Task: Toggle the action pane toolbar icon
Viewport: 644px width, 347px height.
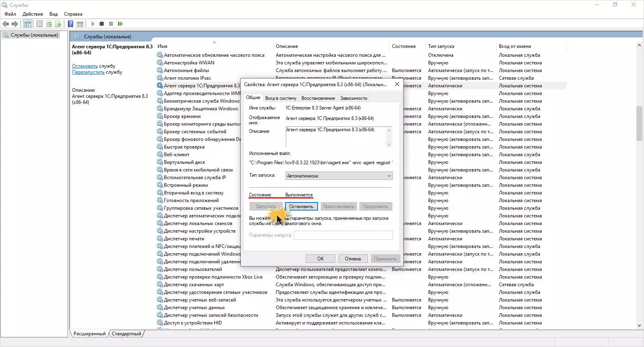Action: [x=80, y=24]
